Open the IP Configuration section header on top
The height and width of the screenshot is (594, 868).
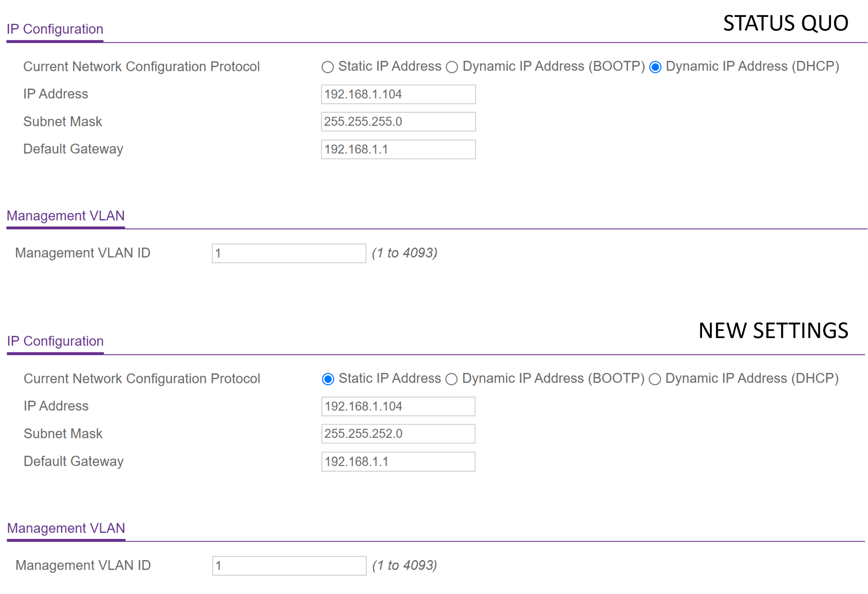pos(55,29)
